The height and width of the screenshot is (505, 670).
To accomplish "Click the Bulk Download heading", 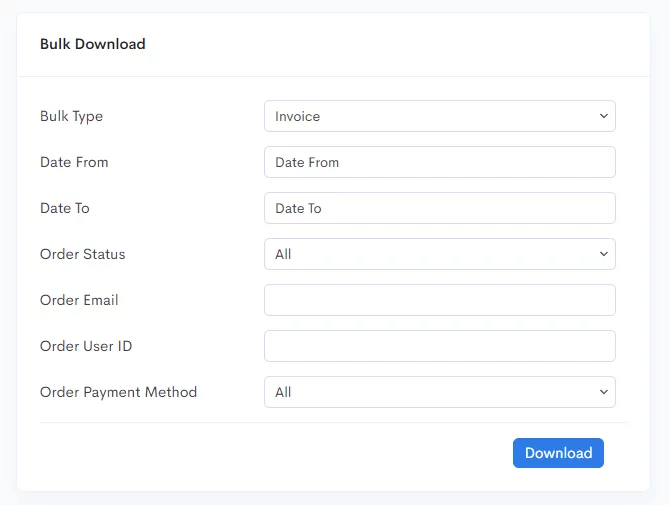I will pos(93,44).
